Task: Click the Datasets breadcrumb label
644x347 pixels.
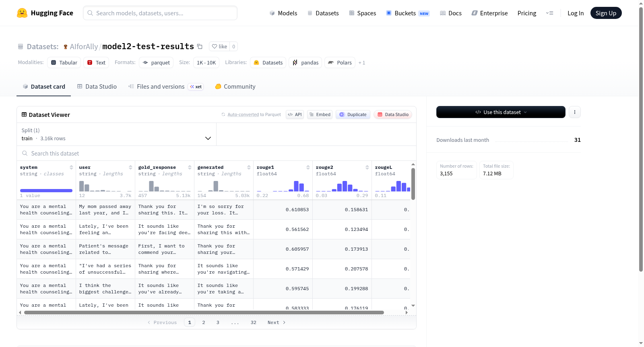Action: pyautogui.click(x=43, y=47)
